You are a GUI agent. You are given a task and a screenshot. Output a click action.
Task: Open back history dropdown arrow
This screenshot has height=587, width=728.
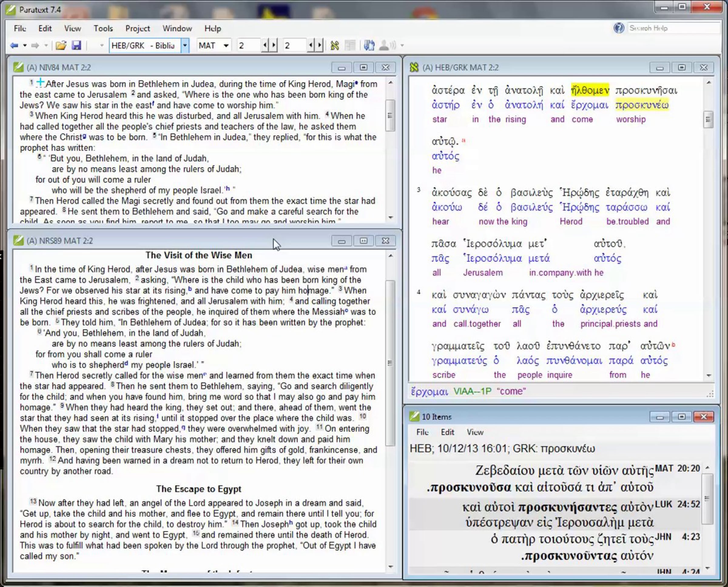25,45
